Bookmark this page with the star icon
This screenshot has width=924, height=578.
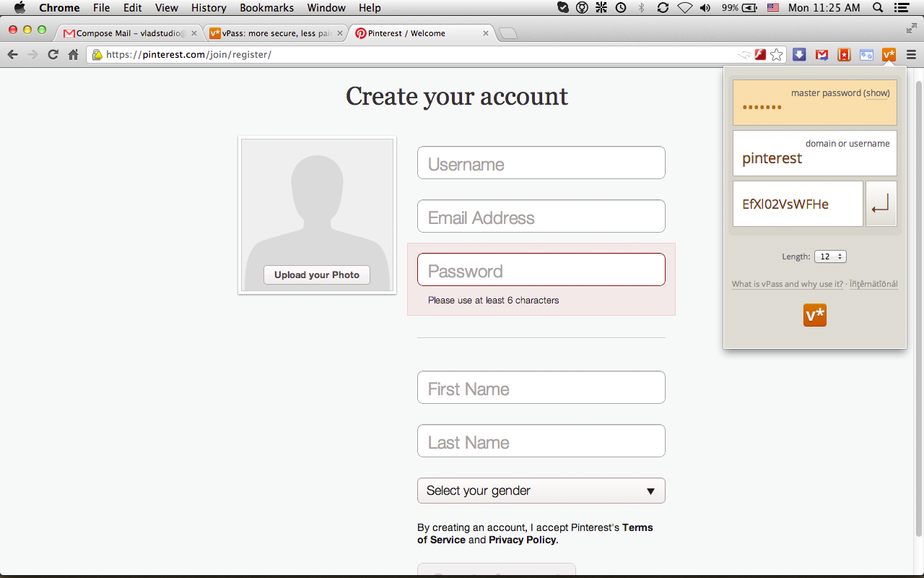(x=777, y=54)
